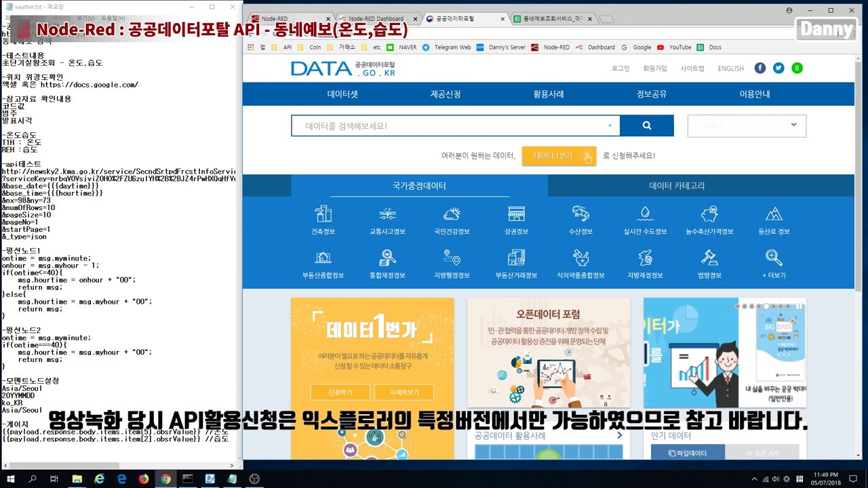Open the 등산로 정보 category icon
The width and height of the screenshot is (868, 488).
pyautogui.click(x=774, y=213)
